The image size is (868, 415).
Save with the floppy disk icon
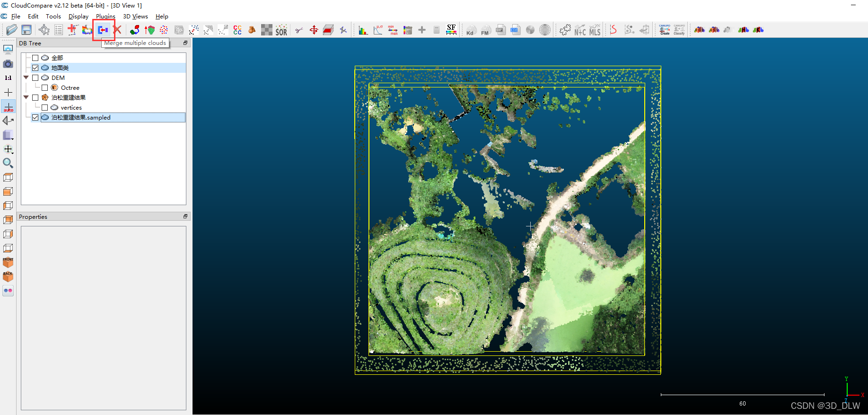[x=26, y=30]
